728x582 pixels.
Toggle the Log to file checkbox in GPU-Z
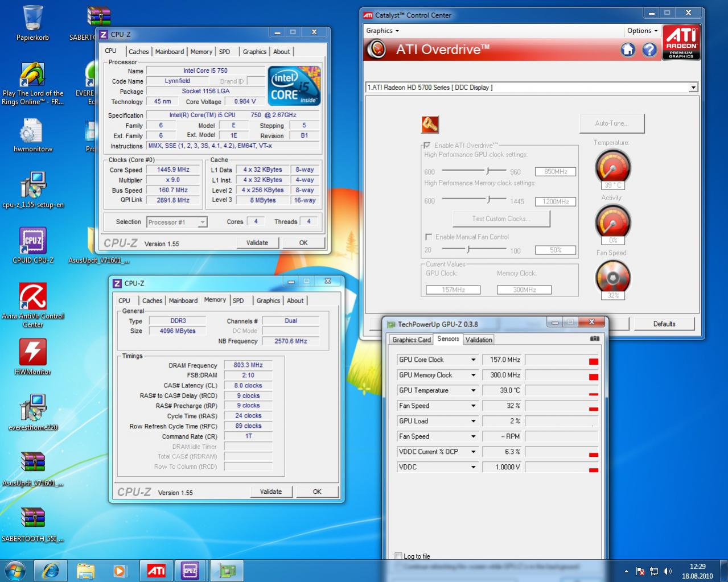(x=398, y=556)
